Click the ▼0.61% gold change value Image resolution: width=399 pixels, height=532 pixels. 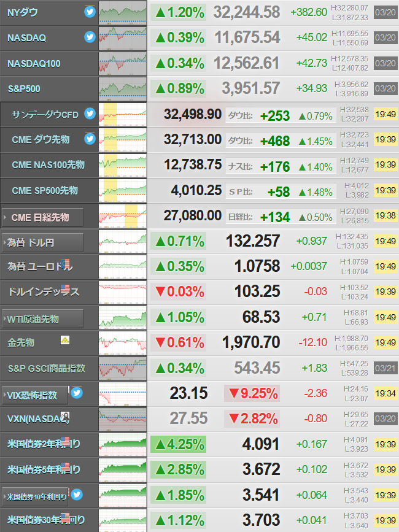[179, 342]
